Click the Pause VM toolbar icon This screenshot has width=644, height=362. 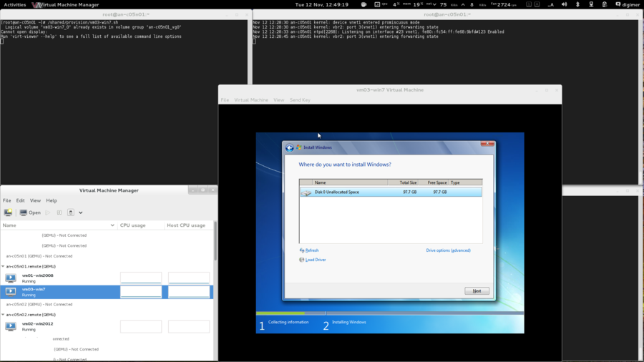(59, 212)
